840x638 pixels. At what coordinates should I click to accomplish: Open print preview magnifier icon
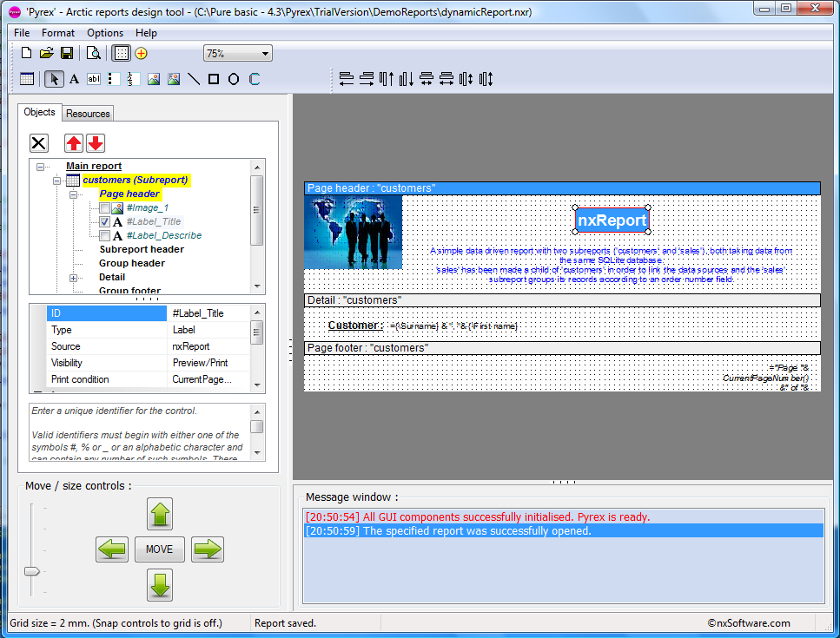click(93, 53)
